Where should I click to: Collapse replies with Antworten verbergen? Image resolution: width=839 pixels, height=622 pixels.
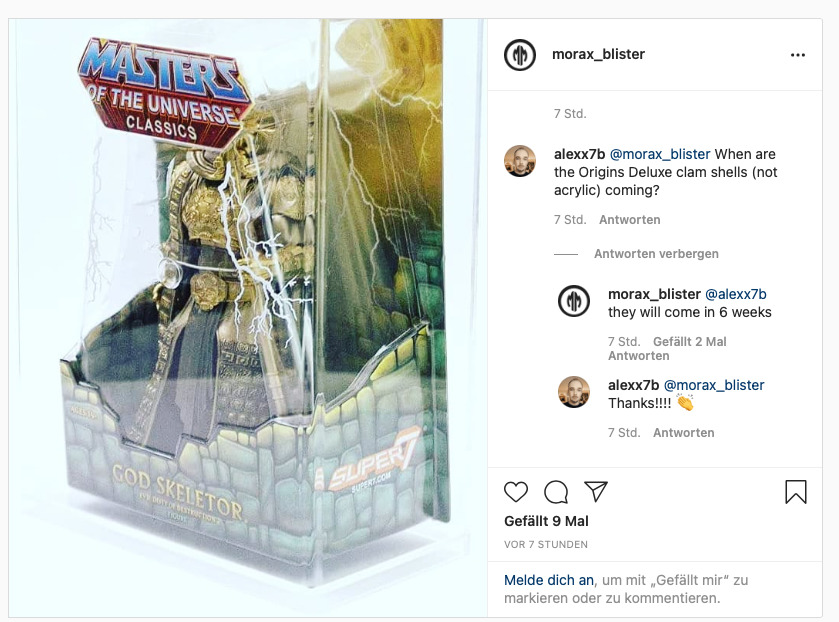pyautogui.click(x=656, y=254)
